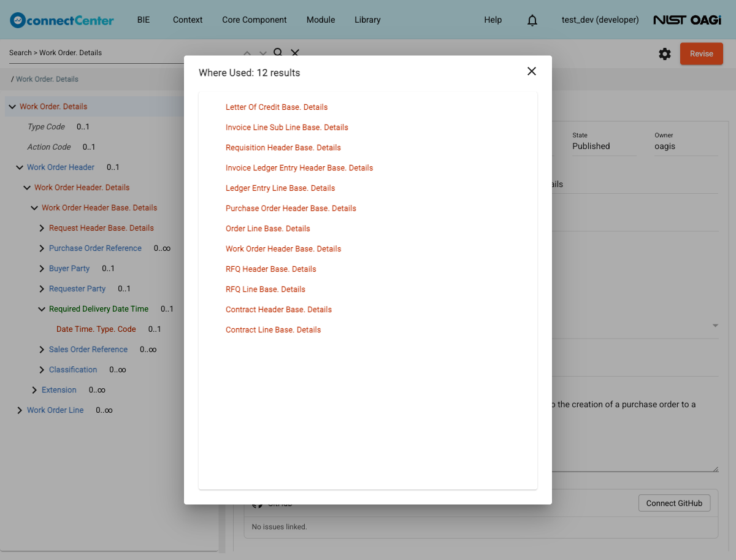Viewport: 736px width, 560px height.
Task: Click the search magnifier icon
Action: 278,52
